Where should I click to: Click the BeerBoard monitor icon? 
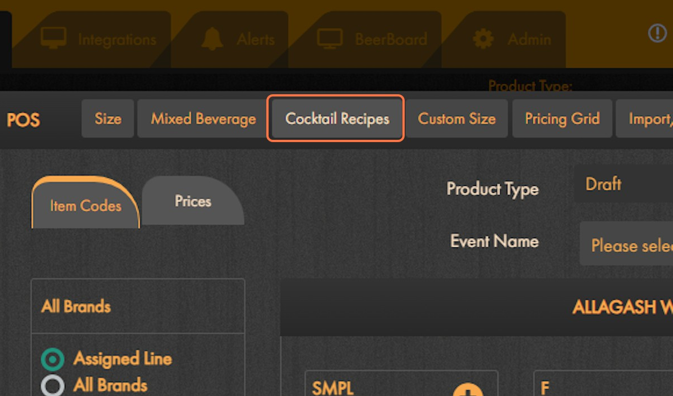[330, 39]
